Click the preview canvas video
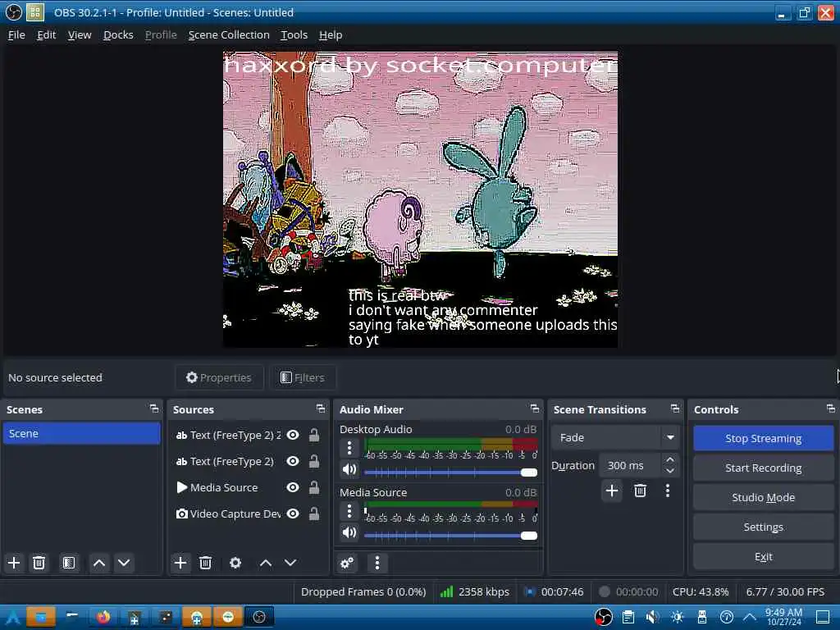Image resolution: width=840 pixels, height=630 pixels. [420, 199]
